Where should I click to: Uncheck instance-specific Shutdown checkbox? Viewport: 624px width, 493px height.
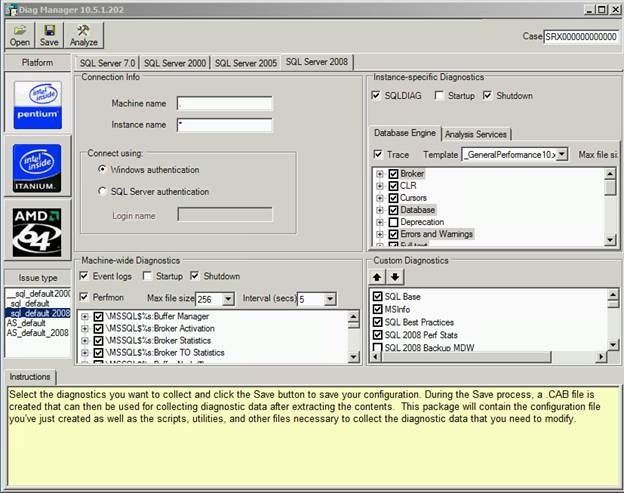[x=487, y=95]
